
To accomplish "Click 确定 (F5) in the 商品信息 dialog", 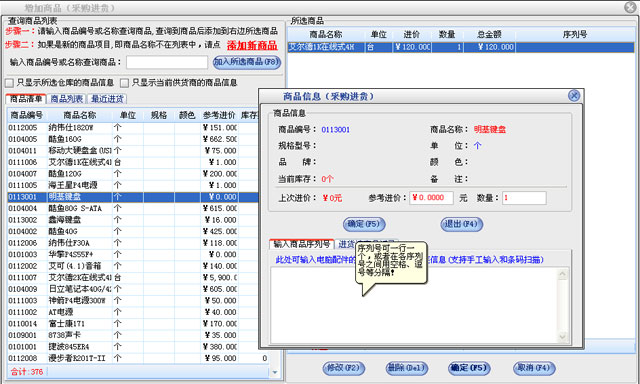I will (x=364, y=224).
